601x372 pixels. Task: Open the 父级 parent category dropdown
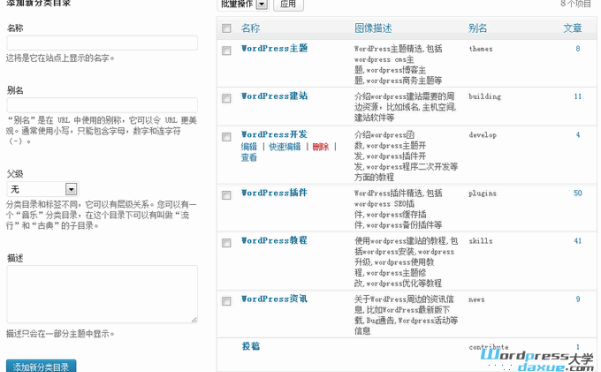coord(43,189)
